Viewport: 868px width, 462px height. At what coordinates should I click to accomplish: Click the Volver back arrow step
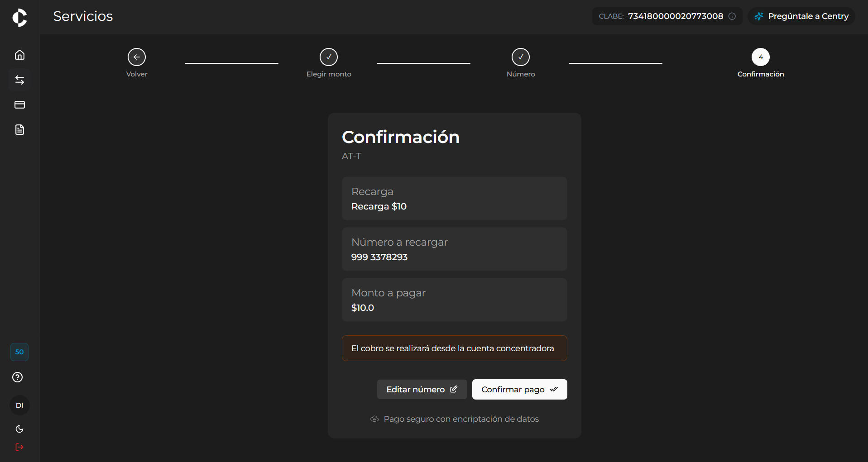[x=137, y=57]
